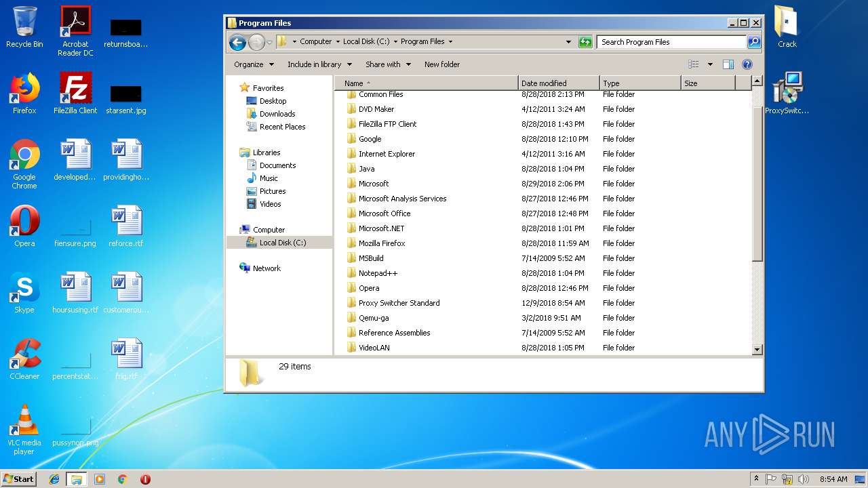Create a folder with New folder button
868x488 pixels.
click(442, 64)
